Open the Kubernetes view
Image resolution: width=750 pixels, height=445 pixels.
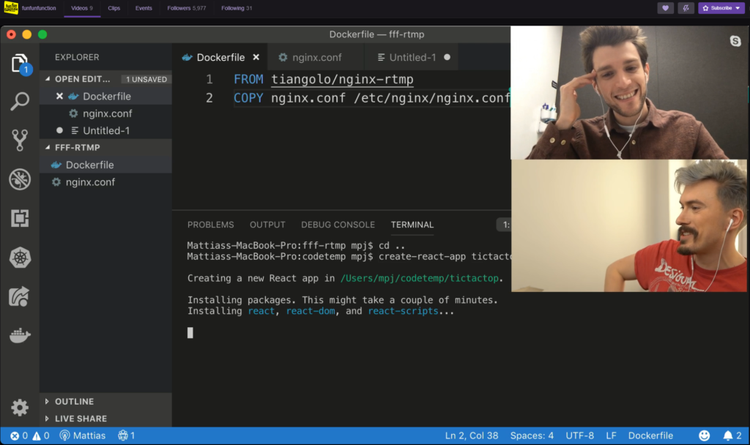19,257
